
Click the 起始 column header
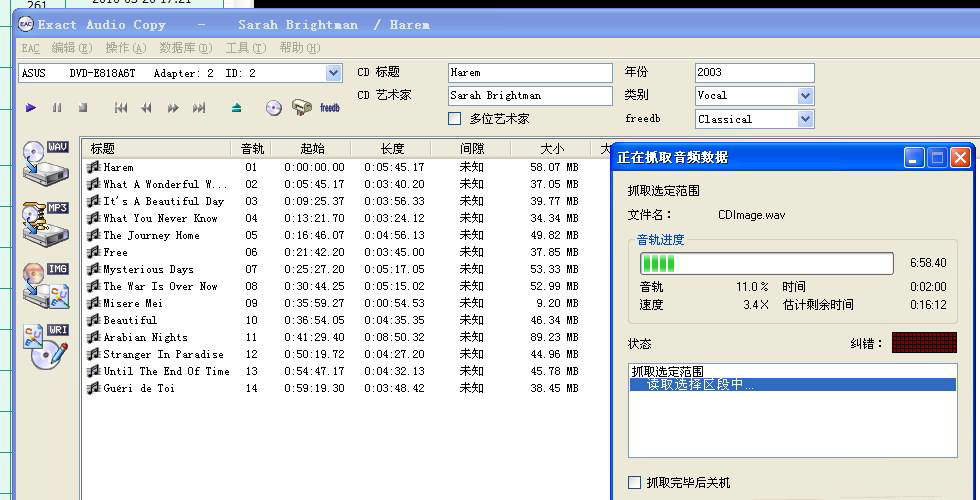(312, 149)
